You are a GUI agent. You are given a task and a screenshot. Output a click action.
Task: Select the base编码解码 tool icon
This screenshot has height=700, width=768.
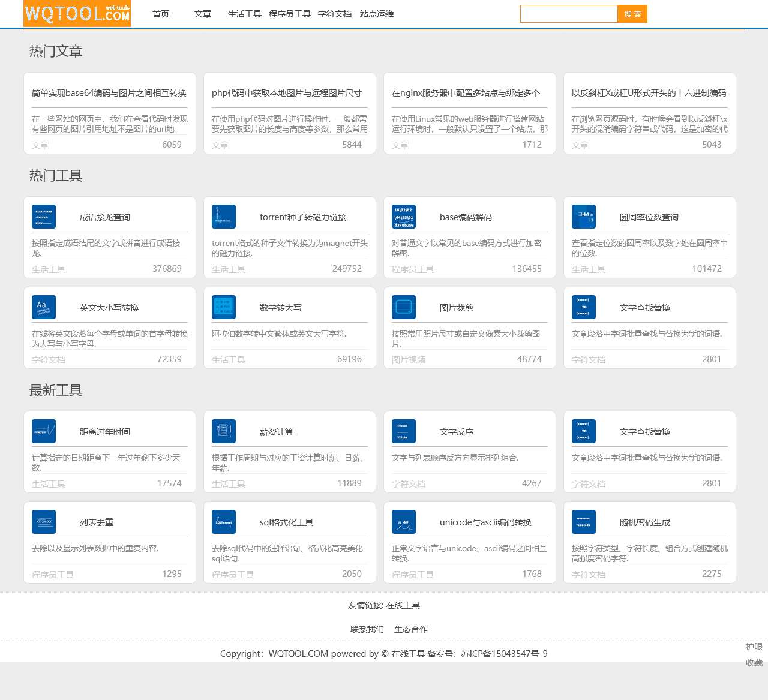coord(404,217)
